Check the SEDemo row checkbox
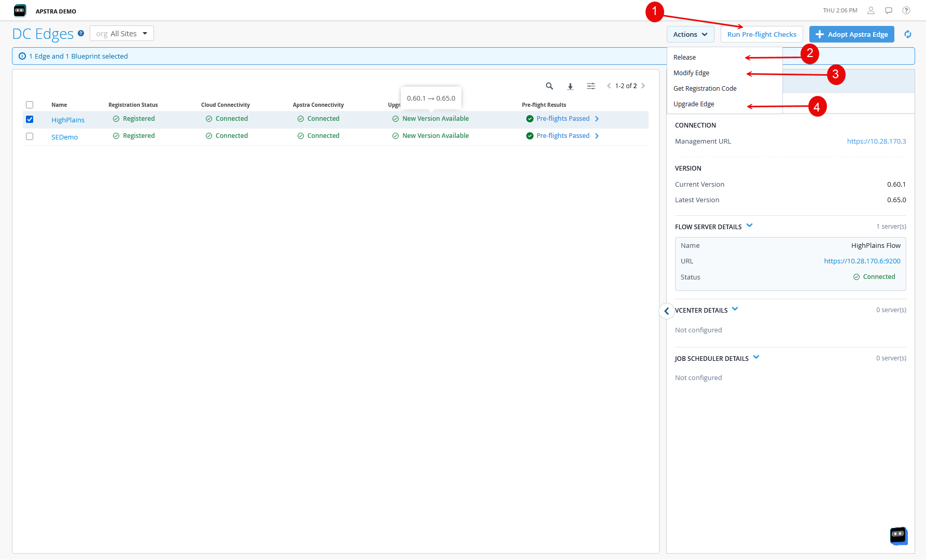The height and width of the screenshot is (560, 926). (30, 136)
